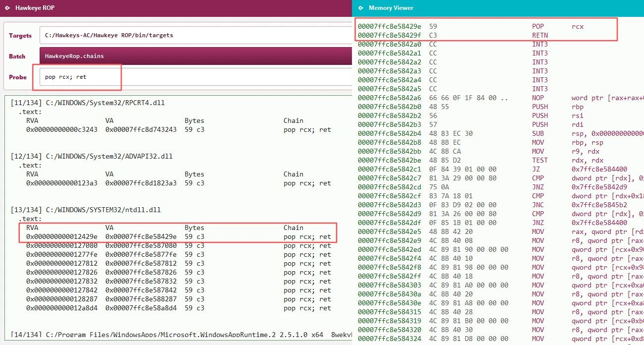Select VA value 0x00007ffc8e58429e in ntdll results

click(x=141, y=237)
